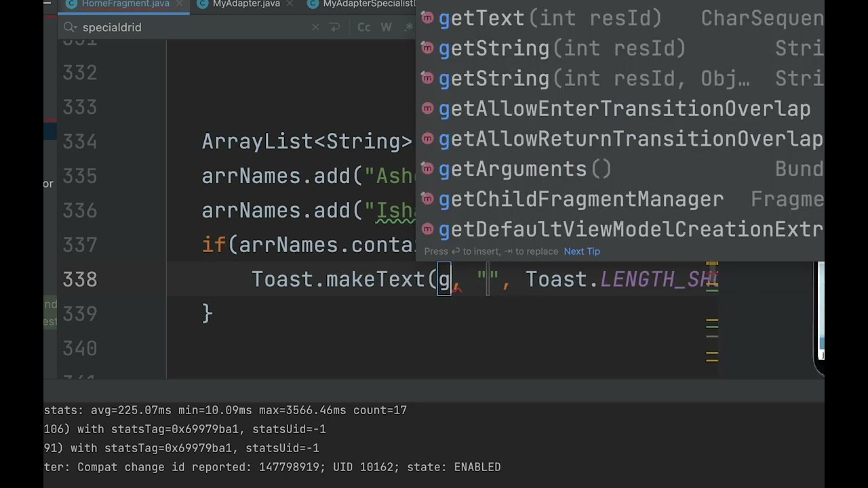The height and width of the screenshot is (488, 868).
Task: Click log line ending statsUid=-1 starting 106)
Action: [x=184, y=429]
